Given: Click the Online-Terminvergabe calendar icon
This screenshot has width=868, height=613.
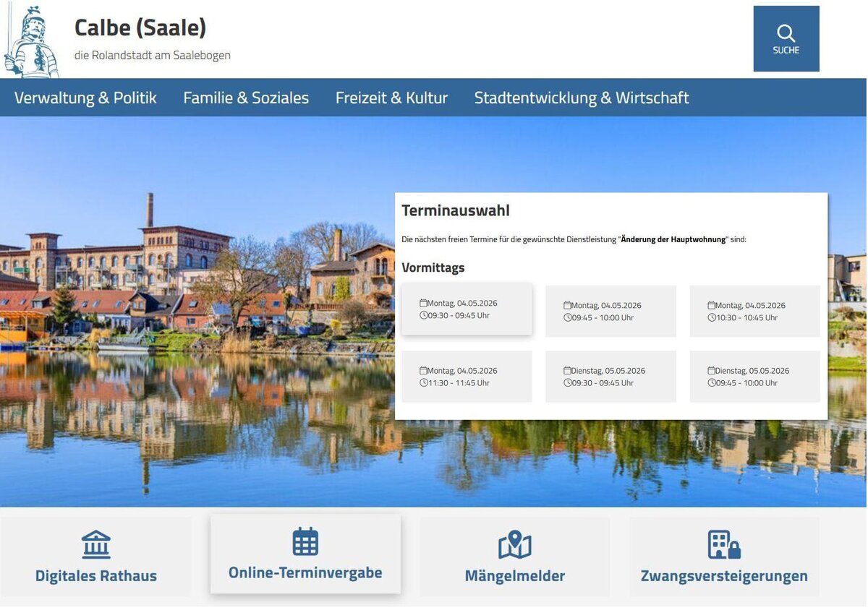Looking at the screenshot, I should click(x=305, y=541).
